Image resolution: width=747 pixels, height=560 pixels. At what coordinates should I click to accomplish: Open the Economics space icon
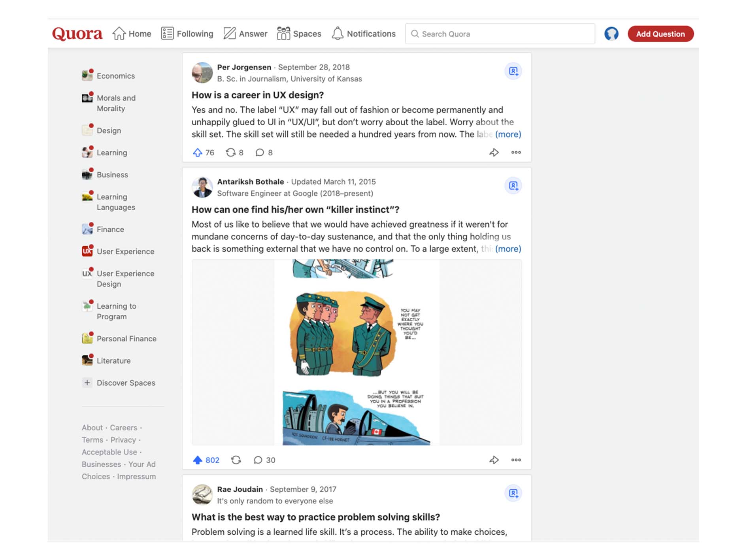pos(87,75)
